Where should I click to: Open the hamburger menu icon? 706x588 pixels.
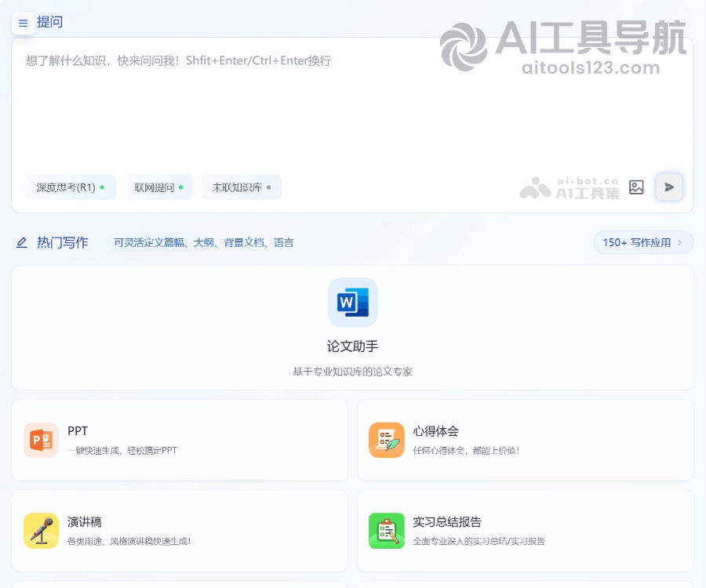coord(23,23)
